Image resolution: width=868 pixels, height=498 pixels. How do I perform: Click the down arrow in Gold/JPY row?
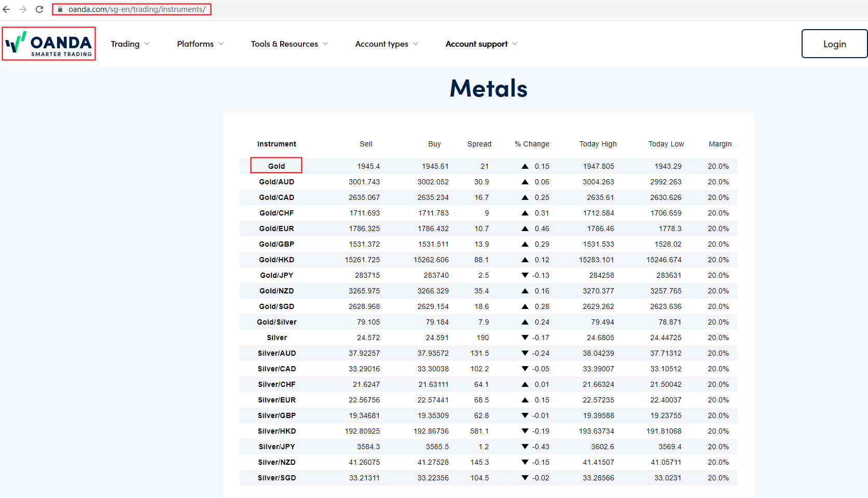coord(525,275)
